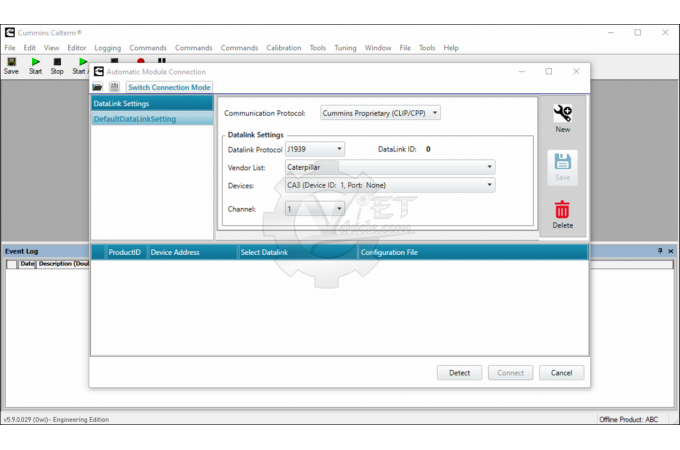Image resolution: width=680 pixels, height=450 pixels.
Task: Click the ProductID column header
Action: 124,252
